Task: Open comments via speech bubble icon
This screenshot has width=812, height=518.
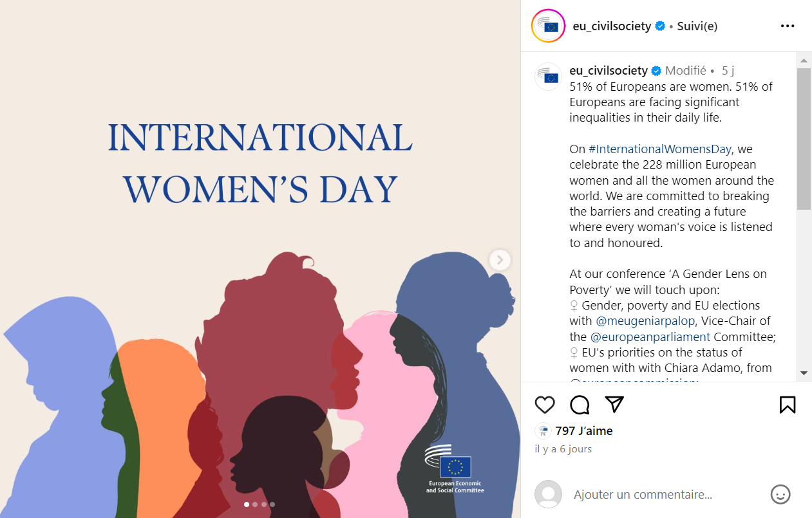Action: coord(580,405)
